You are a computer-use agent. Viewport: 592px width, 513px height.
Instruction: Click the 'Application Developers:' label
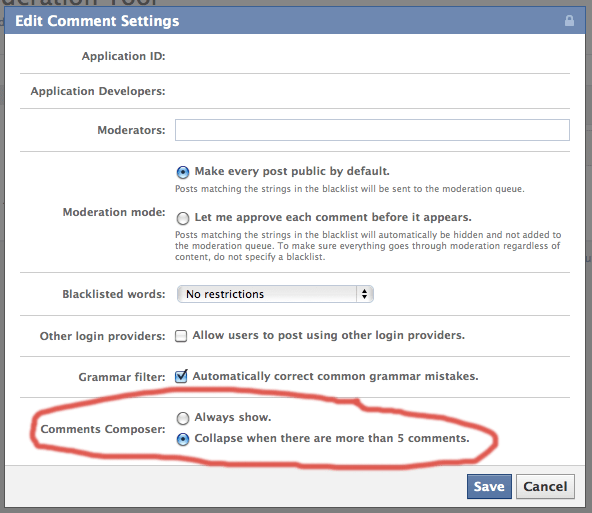(x=98, y=91)
